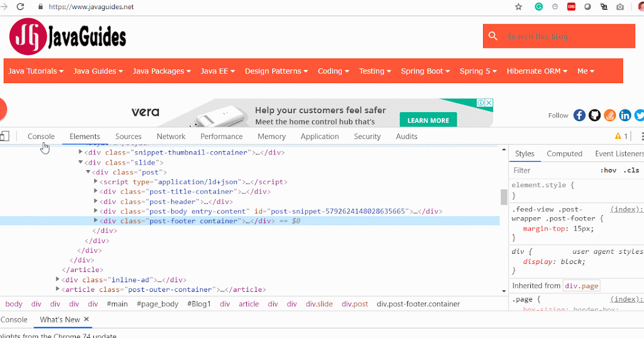Expand the post-title-container div node
Image resolution: width=644 pixels, height=338 pixels.
point(96,192)
